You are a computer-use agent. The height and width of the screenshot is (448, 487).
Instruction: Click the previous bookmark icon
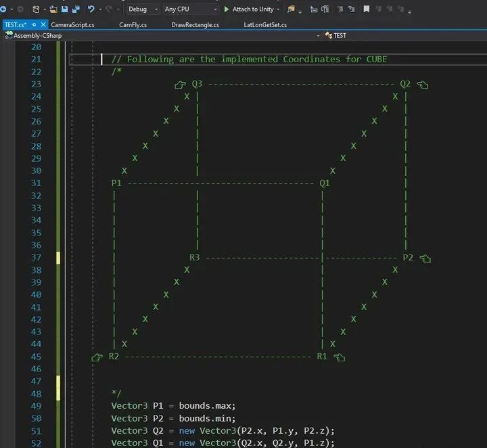[378, 9]
